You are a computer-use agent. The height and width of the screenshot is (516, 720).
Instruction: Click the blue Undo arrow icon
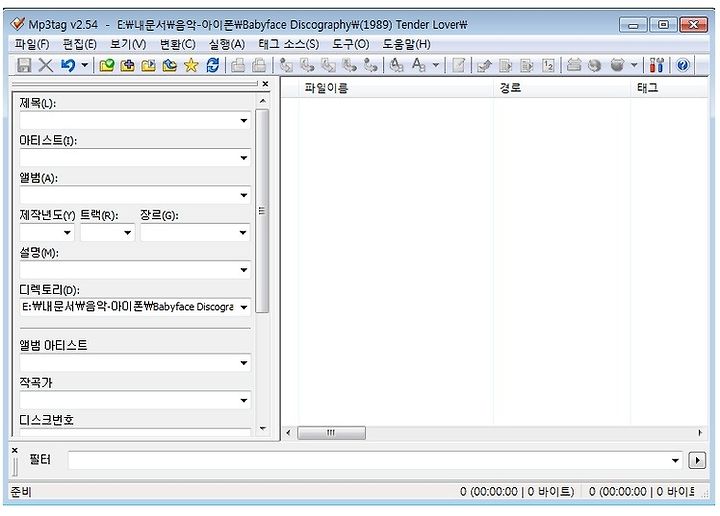(68, 65)
